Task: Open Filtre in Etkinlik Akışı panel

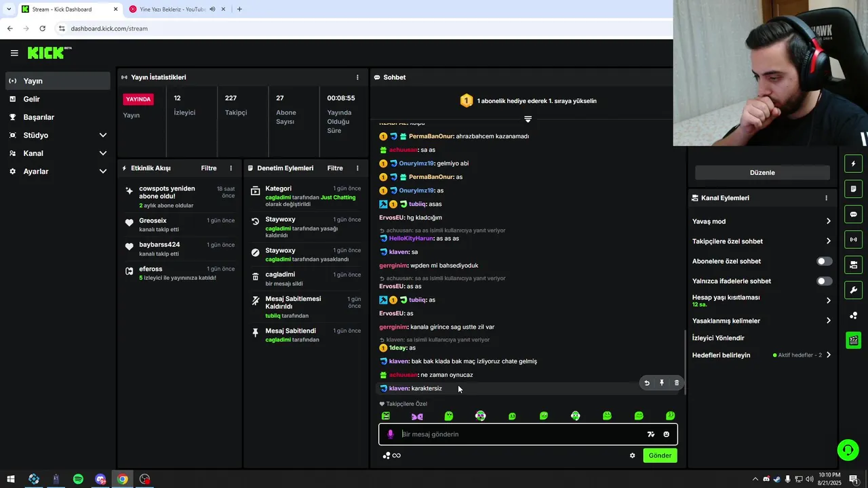Action: click(x=209, y=168)
